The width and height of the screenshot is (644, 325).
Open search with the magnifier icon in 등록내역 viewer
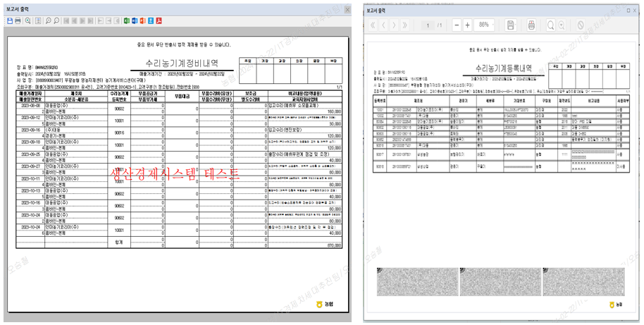(x=550, y=25)
